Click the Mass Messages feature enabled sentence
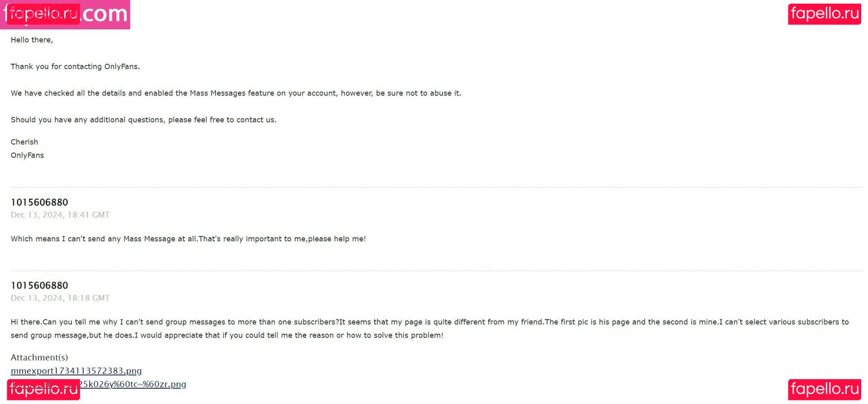This screenshot has width=868, height=404. click(x=236, y=94)
